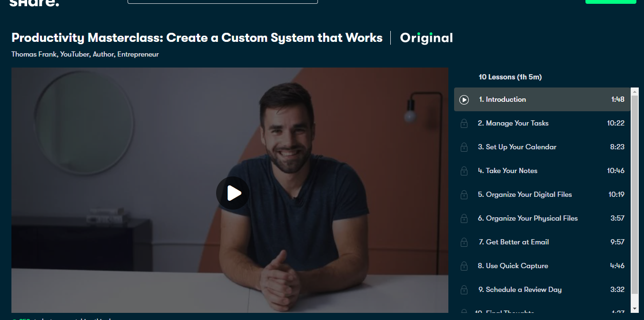Open lesson 8 Use Quick Capture
644x320 pixels.
[x=542, y=266]
